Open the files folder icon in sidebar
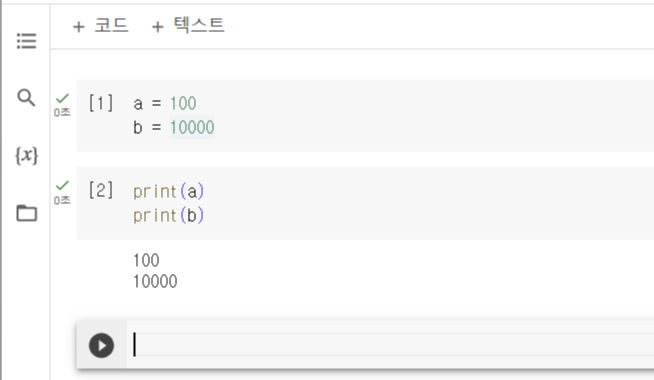654x380 pixels. click(x=26, y=213)
